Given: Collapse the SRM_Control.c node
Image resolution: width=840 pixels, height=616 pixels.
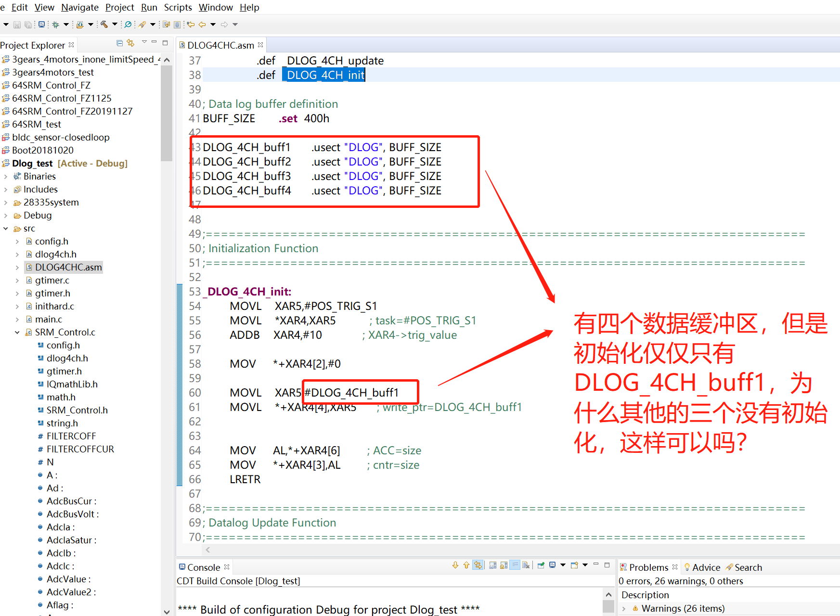Looking at the screenshot, I should click(17, 333).
